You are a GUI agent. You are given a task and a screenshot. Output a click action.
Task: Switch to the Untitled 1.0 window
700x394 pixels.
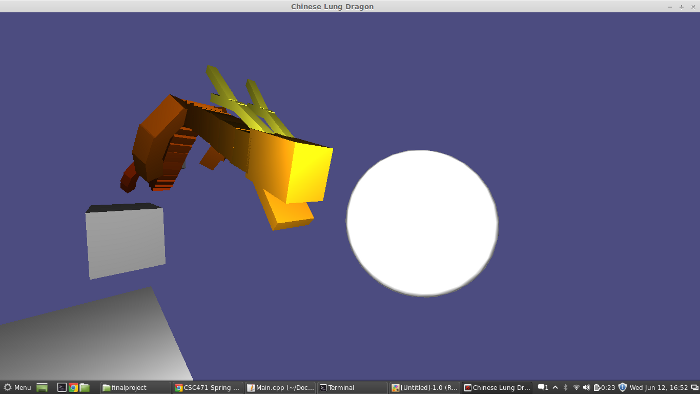pyautogui.click(x=425, y=387)
